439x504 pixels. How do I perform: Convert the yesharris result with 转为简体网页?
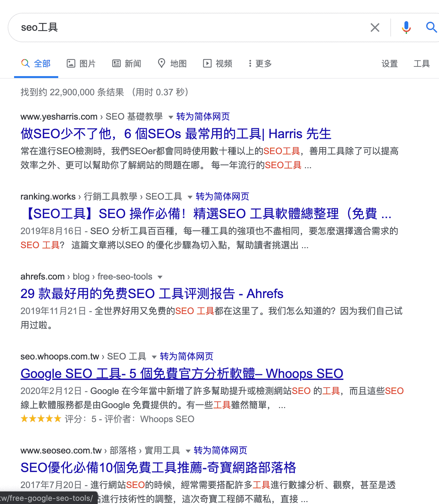click(x=203, y=116)
